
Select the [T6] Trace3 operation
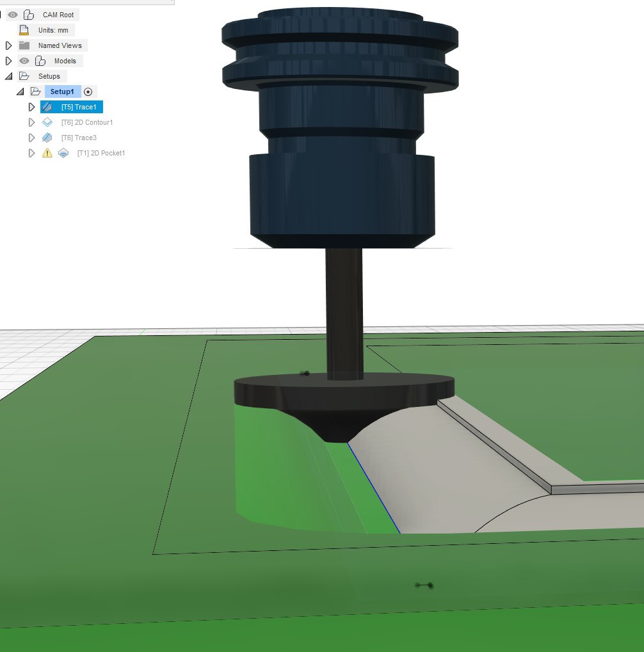(x=79, y=138)
